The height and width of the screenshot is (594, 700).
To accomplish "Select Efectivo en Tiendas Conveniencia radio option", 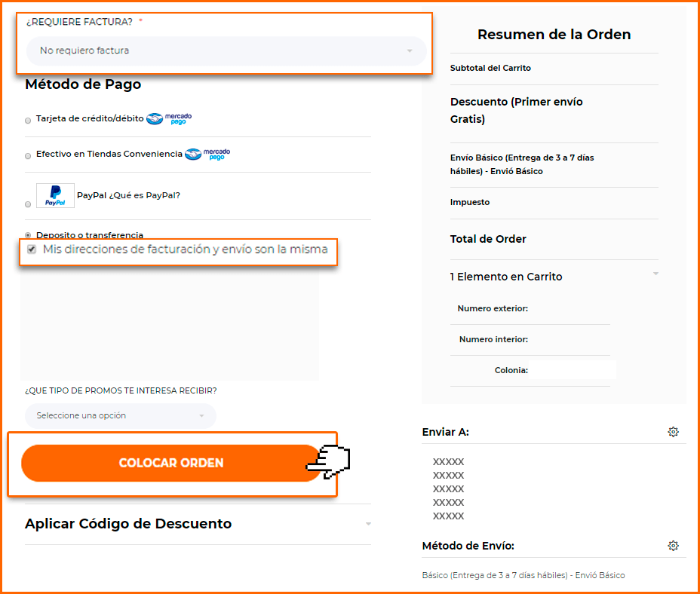I will point(28,156).
